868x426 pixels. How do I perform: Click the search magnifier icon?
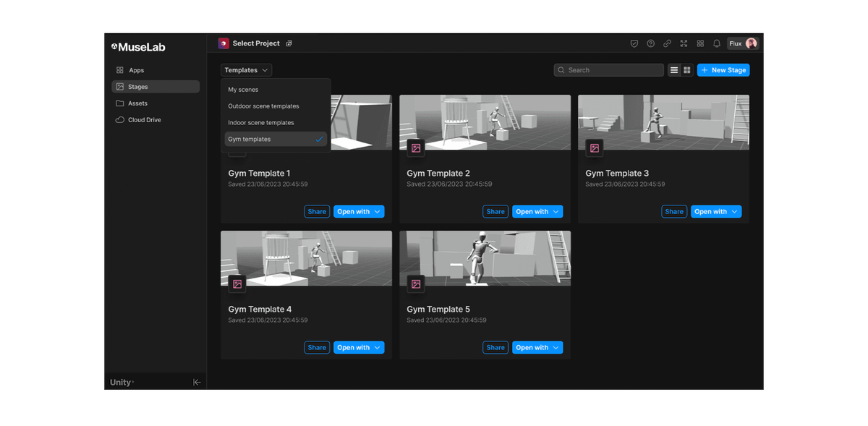(561, 70)
